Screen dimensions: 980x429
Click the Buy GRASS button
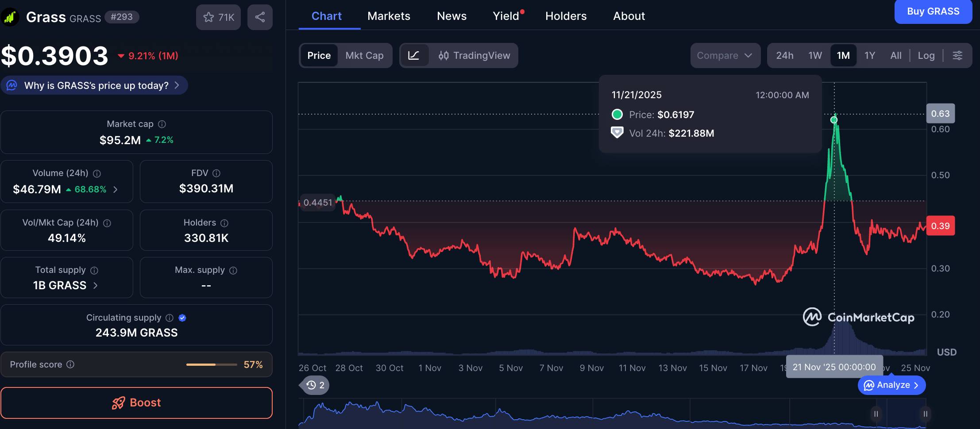pyautogui.click(x=933, y=11)
